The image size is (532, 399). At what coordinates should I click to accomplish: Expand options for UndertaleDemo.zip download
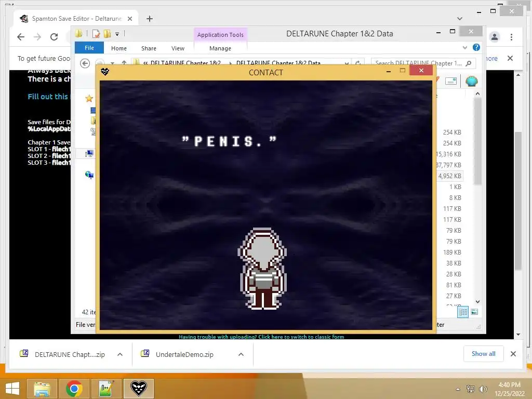241,354
